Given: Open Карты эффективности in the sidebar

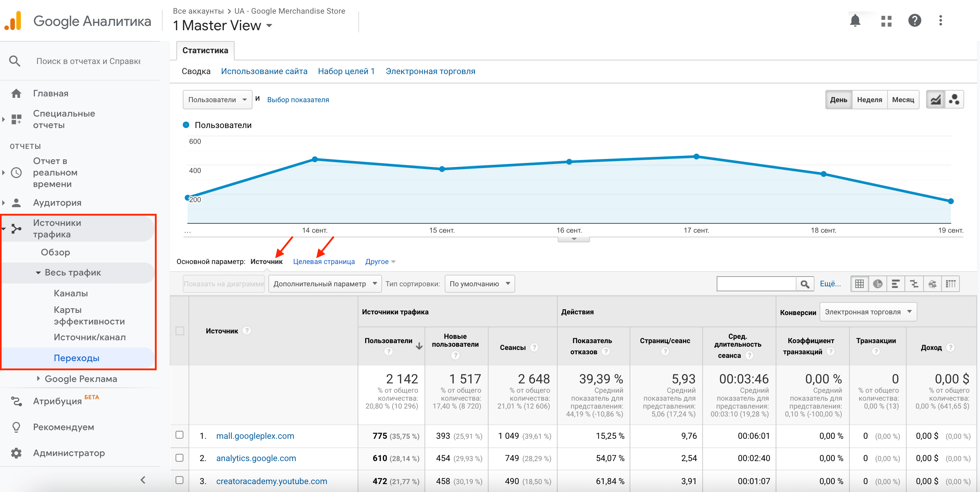Looking at the screenshot, I should click(x=89, y=315).
